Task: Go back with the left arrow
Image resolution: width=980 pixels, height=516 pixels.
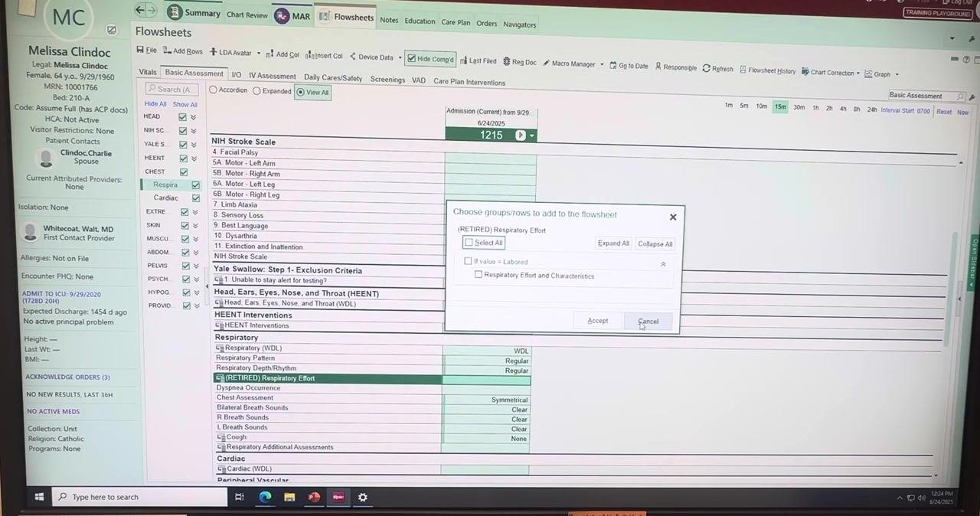Action: click(x=139, y=10)
